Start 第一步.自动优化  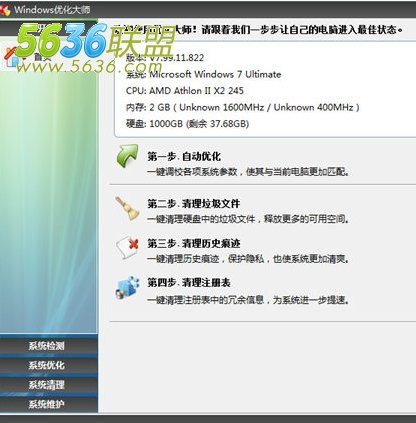(x=184, y=156)
